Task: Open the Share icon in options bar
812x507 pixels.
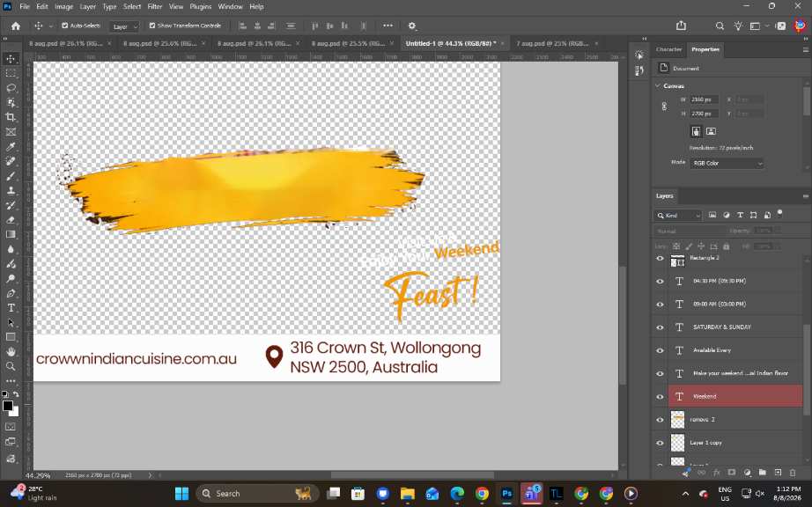Action: pyautogui.click(x=681, y=26)
